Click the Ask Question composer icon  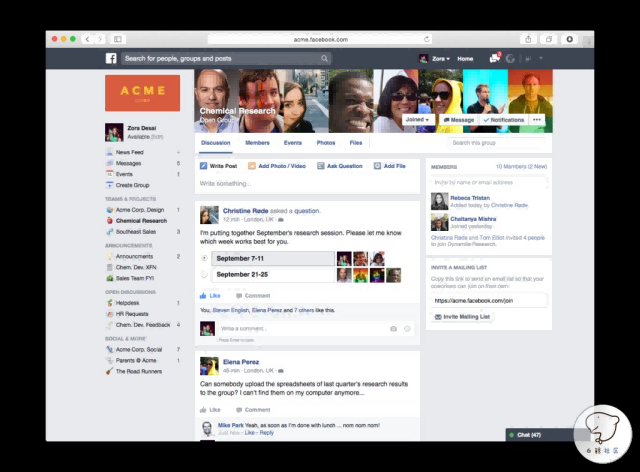(x=319, y=166)
